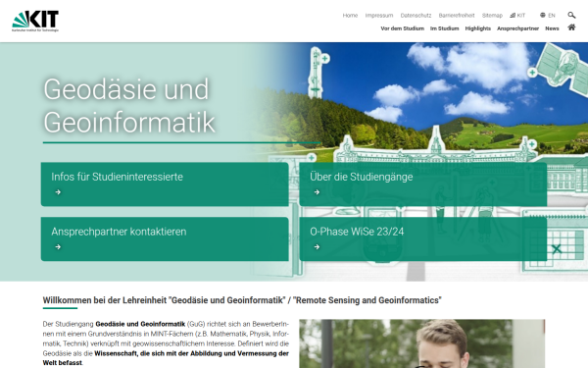The height and width of the screenshot is (368, 588).
Task: Expand the Im Studium menu
Action: click(x=444, y=28)
